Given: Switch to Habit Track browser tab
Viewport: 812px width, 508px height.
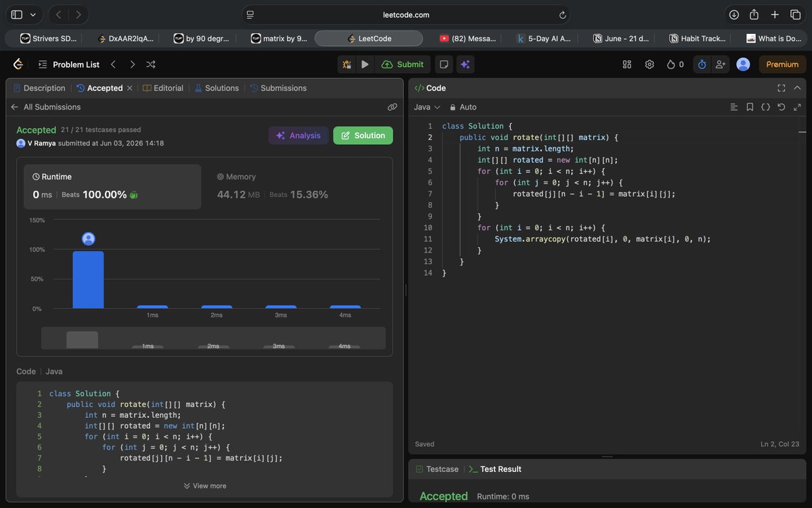Looking at the screenshot, I should (697, 39).
